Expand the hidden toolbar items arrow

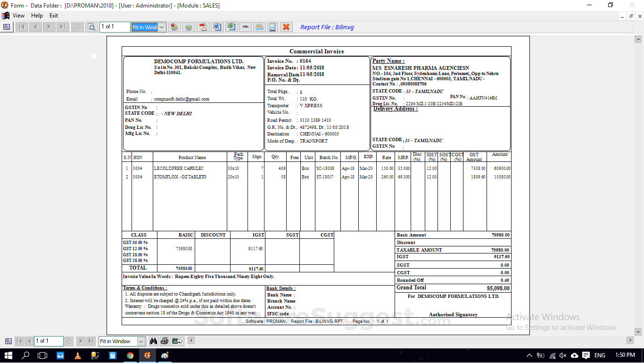click(x=190, y=341)
